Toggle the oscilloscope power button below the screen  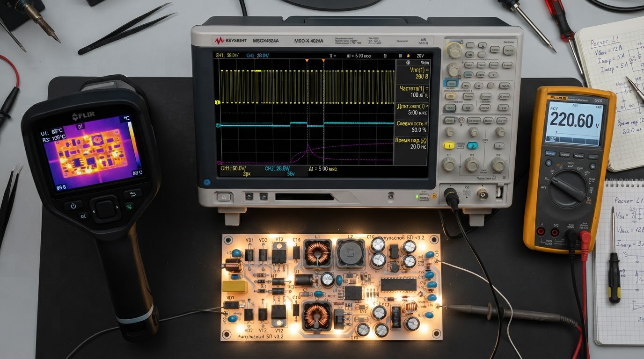[223, 197]
